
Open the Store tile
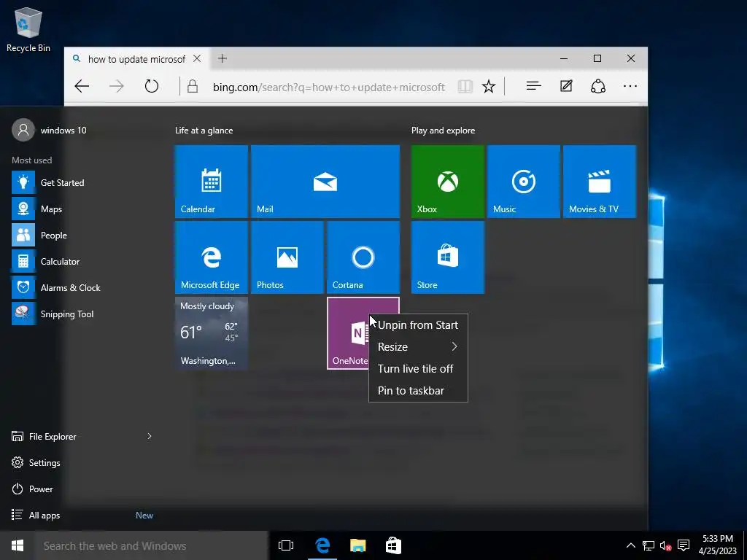point(447,257)
